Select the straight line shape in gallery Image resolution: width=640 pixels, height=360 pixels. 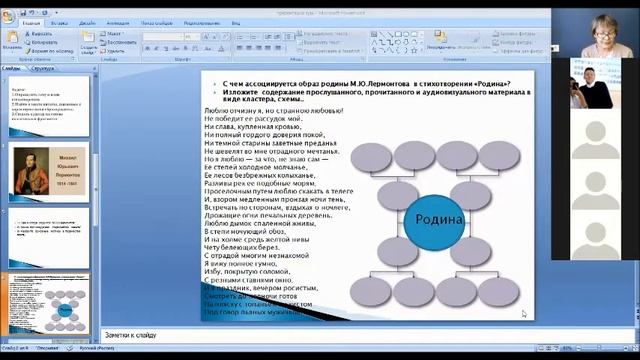tap(382, 34)
